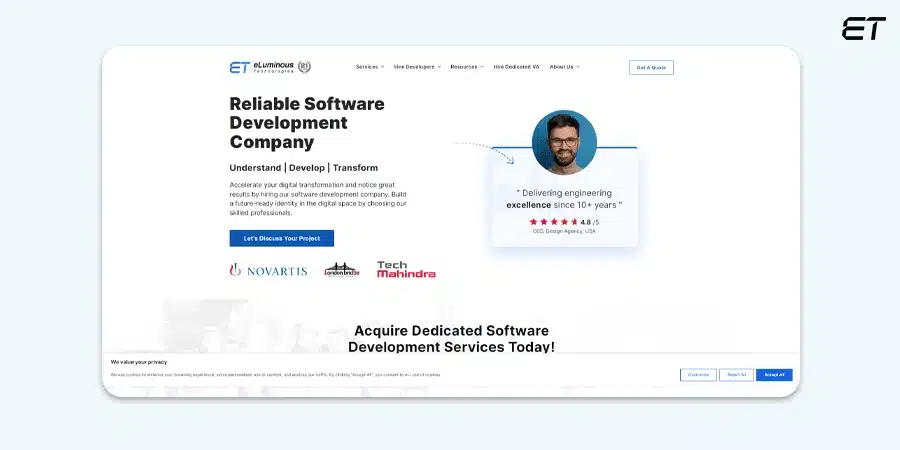Click the testimonial quote card text

click(564, 199)
